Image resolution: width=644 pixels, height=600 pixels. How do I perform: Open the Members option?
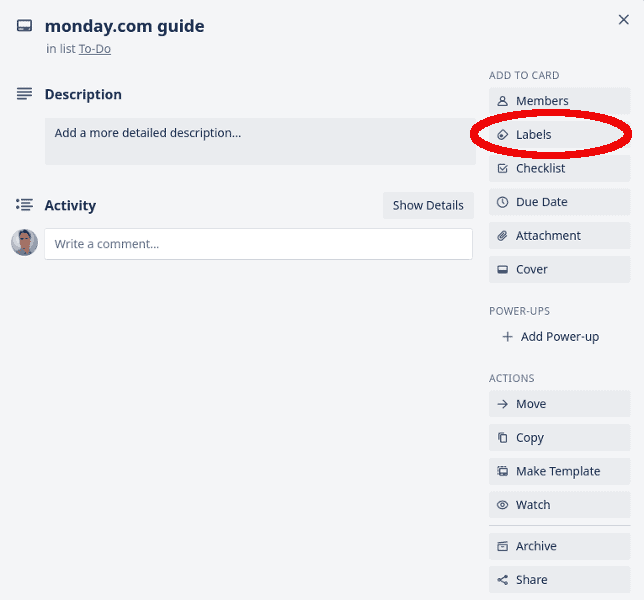point(559,101)
